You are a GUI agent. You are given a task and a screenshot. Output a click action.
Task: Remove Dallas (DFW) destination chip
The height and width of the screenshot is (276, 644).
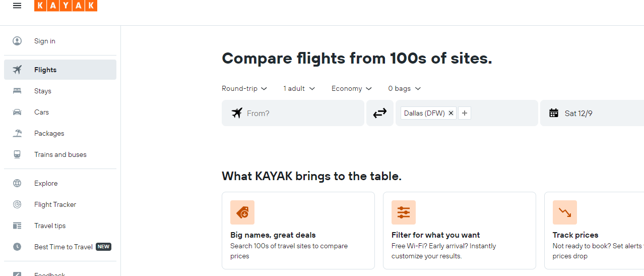click(451, 113)
